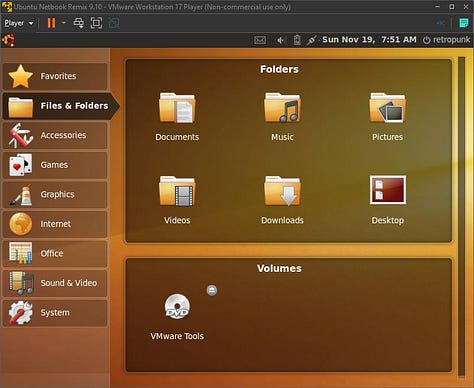Viewport: 474px width, 388px height.
Task: Open the VMware Tools DVD volume
Action: (177, 317)
